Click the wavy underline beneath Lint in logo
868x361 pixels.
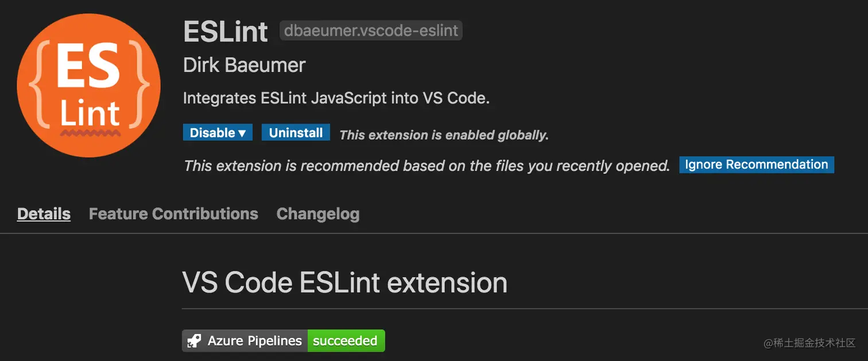[90, 133]
